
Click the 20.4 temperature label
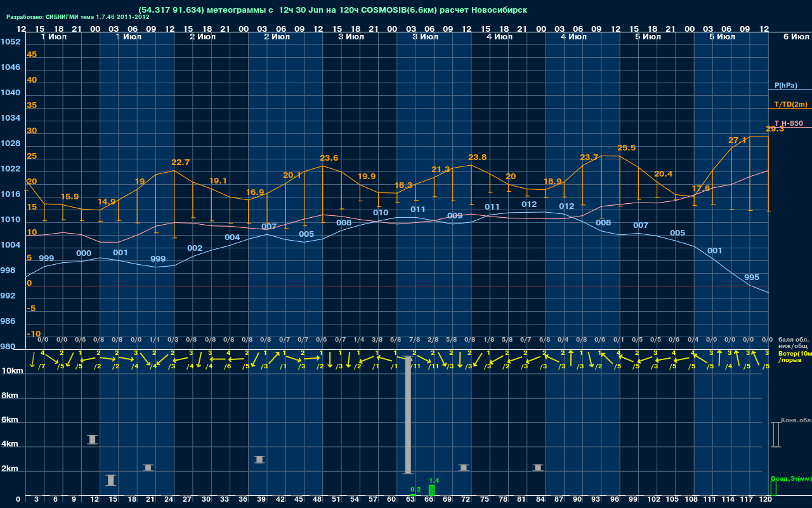(x=663, y=174)
